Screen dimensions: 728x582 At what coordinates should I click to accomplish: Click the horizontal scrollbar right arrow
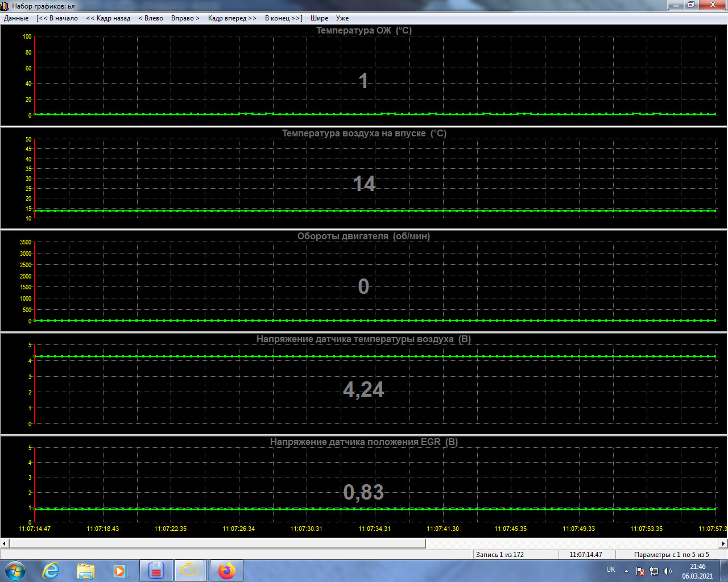coord(723,543)
